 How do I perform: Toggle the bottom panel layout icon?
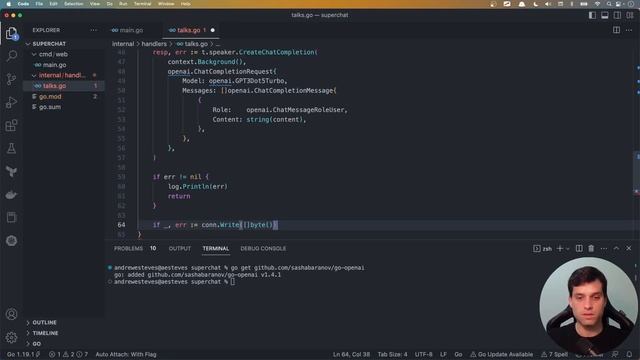(x=605, y=15)
